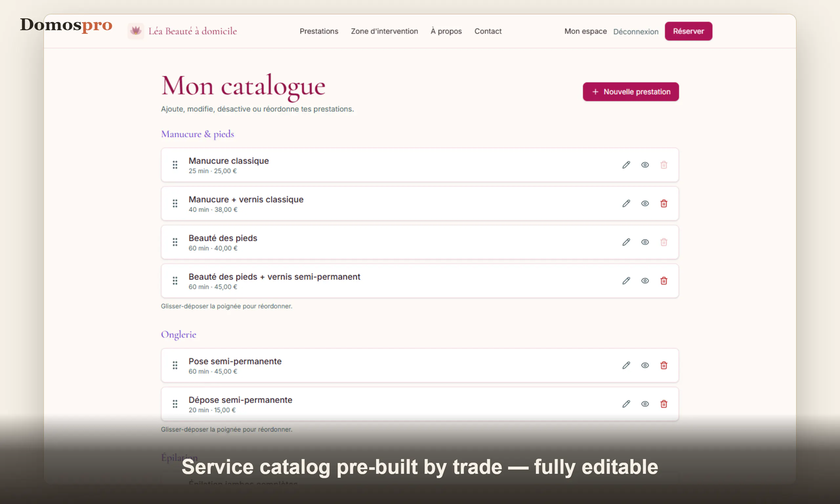
Task: Click the 25 min · 25,00 € details
Action: (213, 171)
